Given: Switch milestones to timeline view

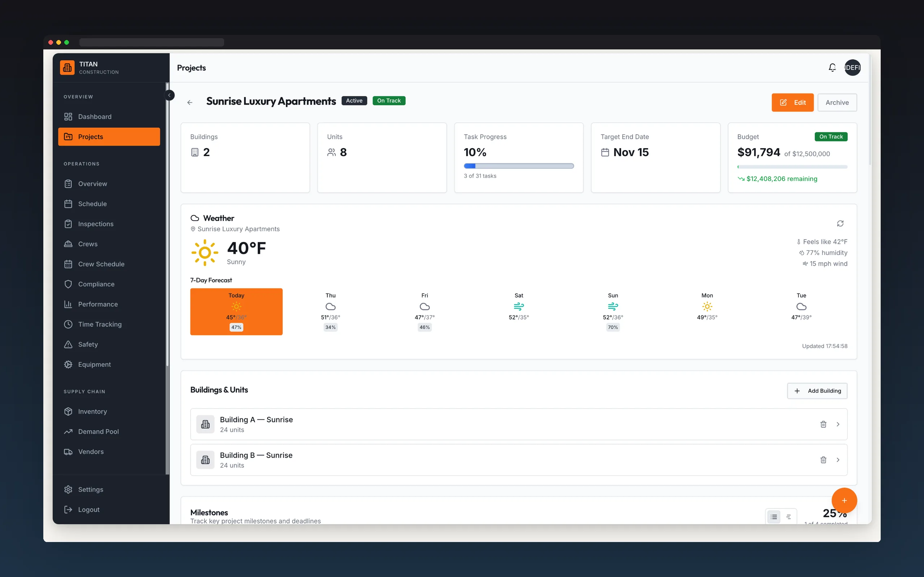Looking at the screenshot, I should pyautogui.click(x=788, y=517).
